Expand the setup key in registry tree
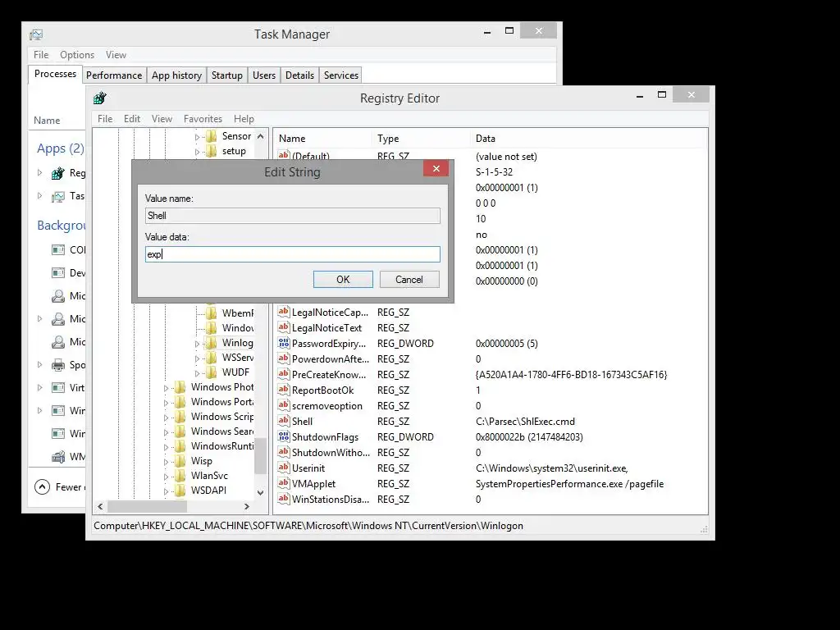Viewport: 840px width, 630px height. [x=197, y=152]
